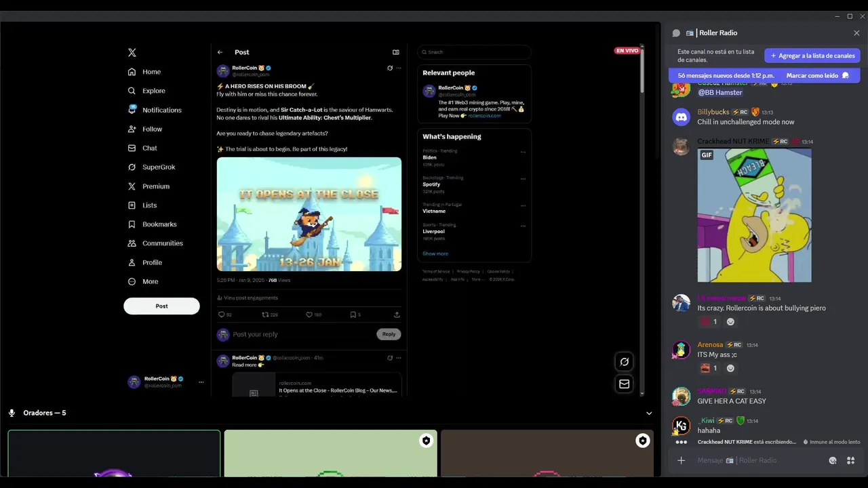Viewport: 868px width, 488px height.
Task: Go back with the arrow beside Post
Action: click(x=220, y=52)
